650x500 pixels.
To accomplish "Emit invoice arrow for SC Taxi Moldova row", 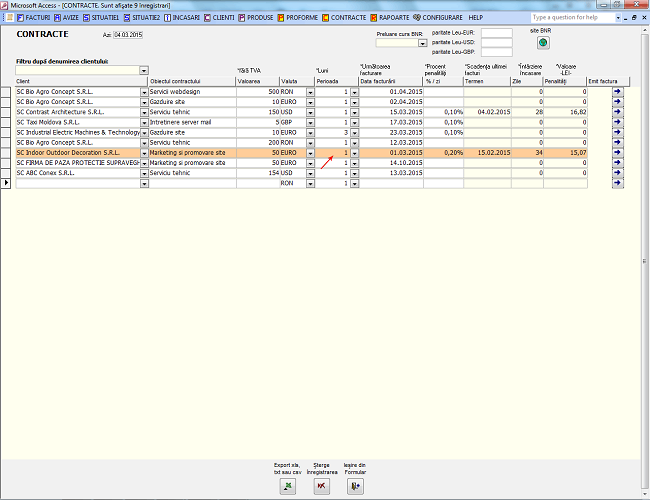I will coord(617,122).
